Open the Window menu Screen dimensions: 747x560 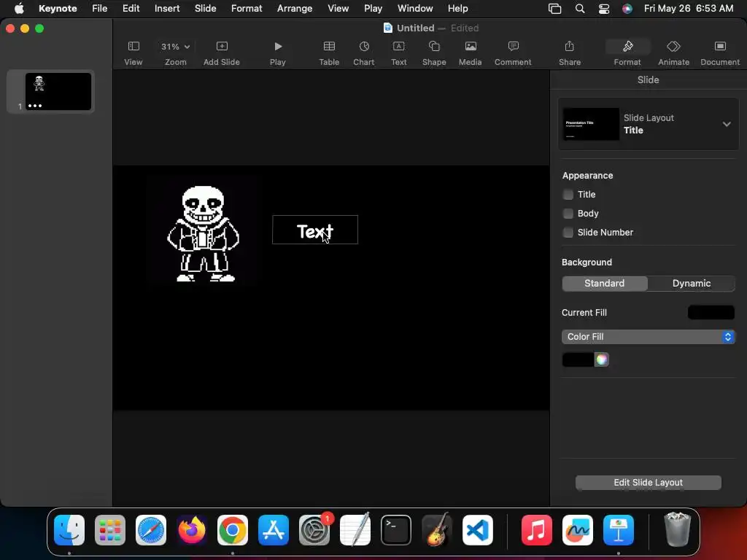tap(415, 8)
